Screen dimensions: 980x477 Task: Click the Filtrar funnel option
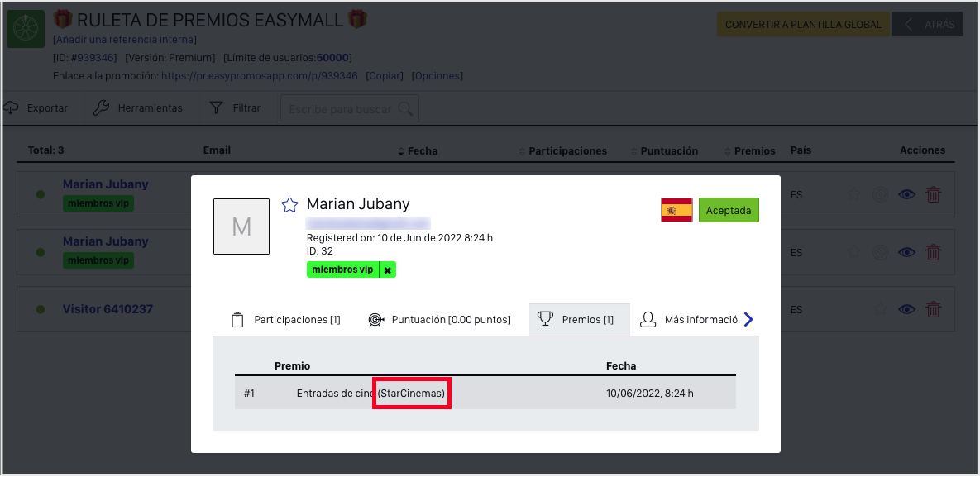pos(235,108)
